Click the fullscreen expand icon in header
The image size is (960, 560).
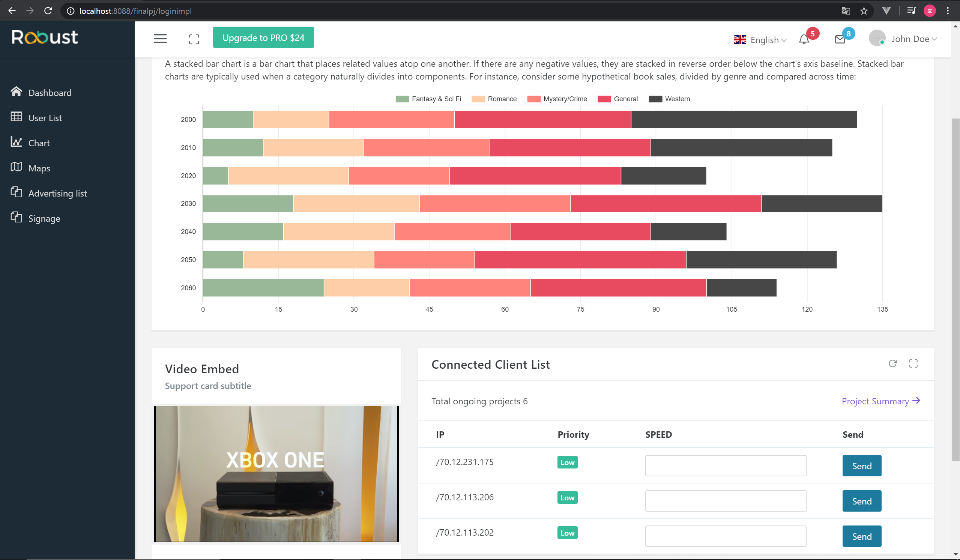pyautogui.click(x=194, y=39)
